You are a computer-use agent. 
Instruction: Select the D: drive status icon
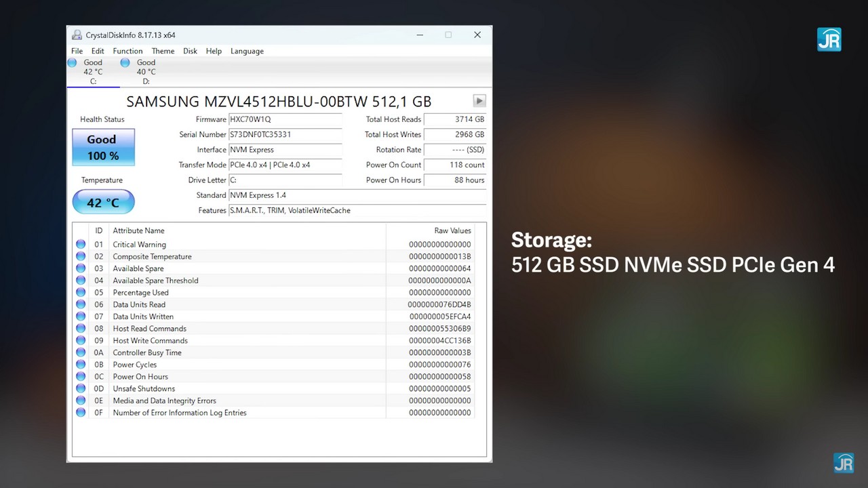(x=125, y=62)
